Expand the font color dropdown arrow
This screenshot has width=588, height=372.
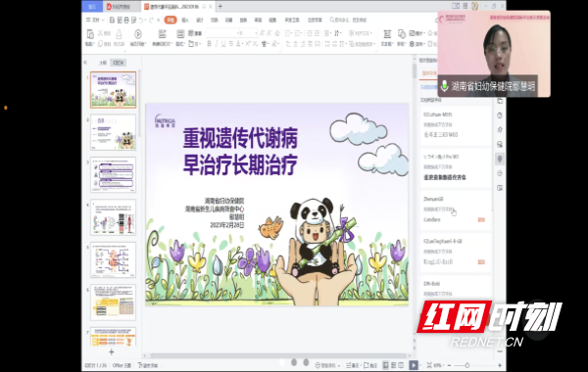tap(243, 44)
